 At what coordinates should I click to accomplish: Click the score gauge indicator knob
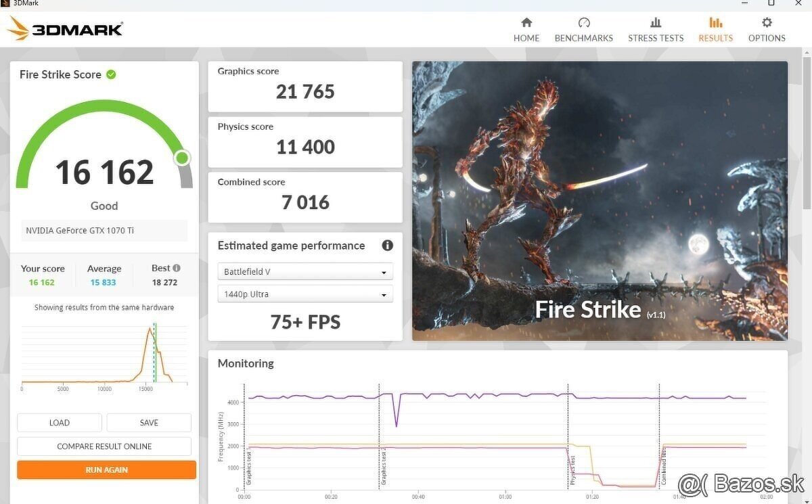(x=182, y=158)
